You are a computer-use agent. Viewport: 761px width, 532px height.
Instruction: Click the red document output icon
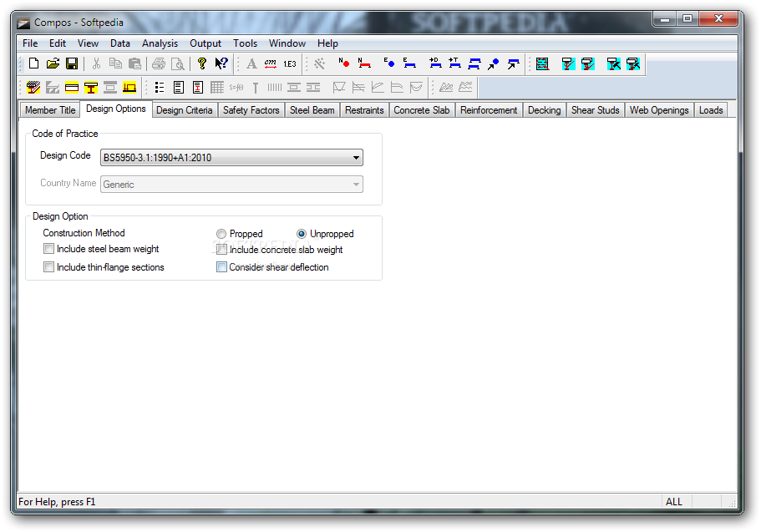click(198, 88)
